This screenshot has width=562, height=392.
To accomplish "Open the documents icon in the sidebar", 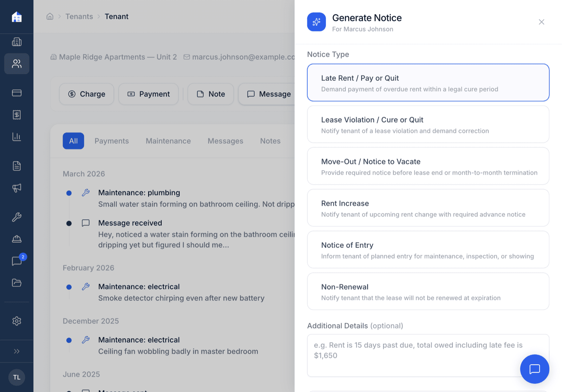I will pyautogui.click(x=17, y=166).
